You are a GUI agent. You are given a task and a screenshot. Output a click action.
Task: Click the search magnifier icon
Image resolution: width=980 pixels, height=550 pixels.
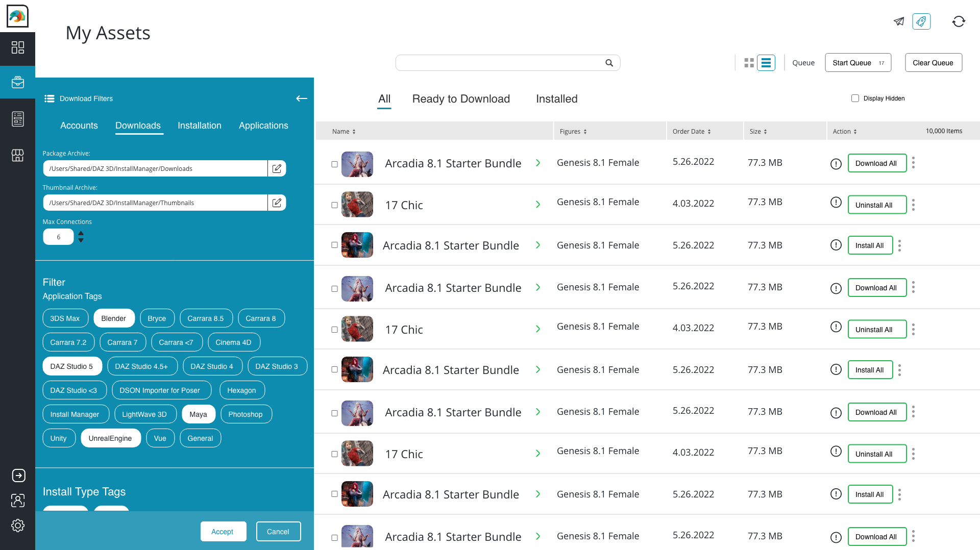pos(609,63)
